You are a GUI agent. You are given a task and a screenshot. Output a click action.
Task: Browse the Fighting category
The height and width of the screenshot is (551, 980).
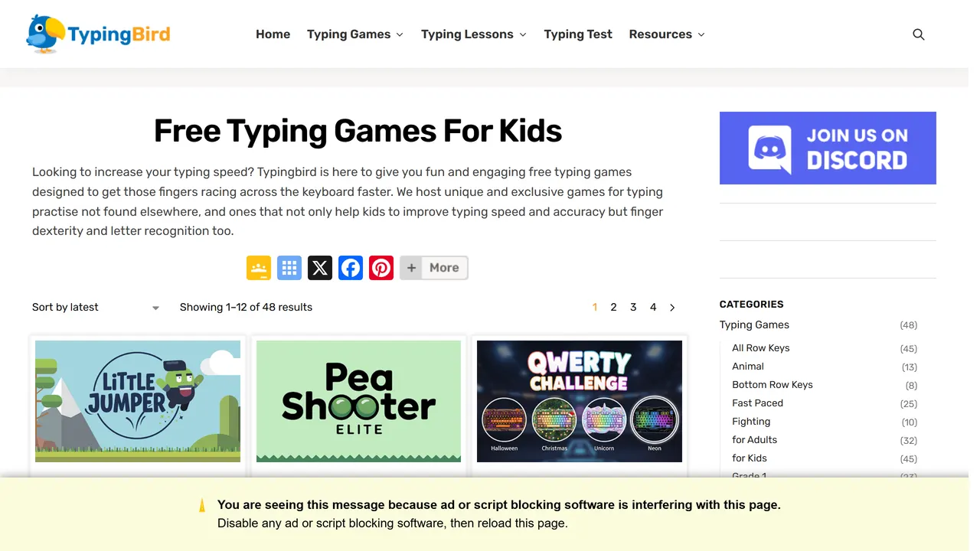[751, 422]
